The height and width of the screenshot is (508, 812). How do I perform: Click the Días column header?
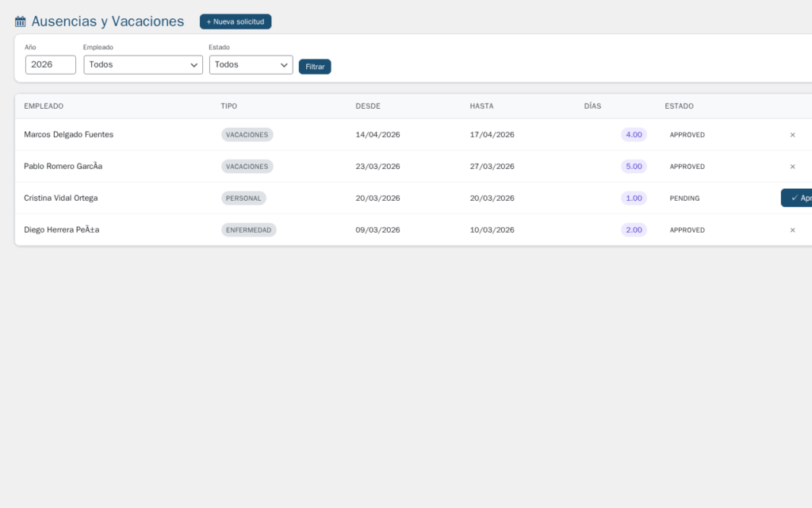pos(592,106)
